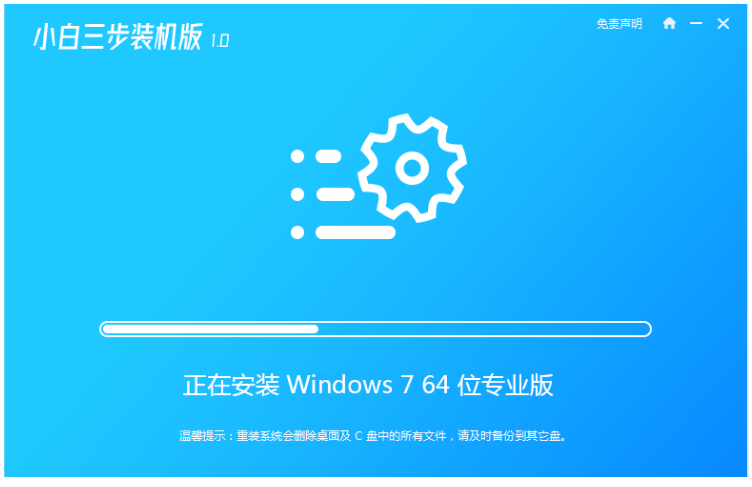Click the bottom bullet dot in list graphic
Viewport: 752px width, 487px height.
coord(297,232)
